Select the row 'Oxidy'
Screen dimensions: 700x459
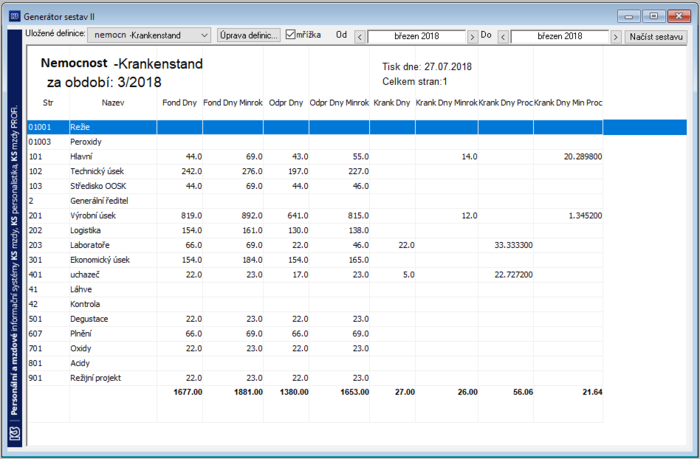tap(315, 348)
